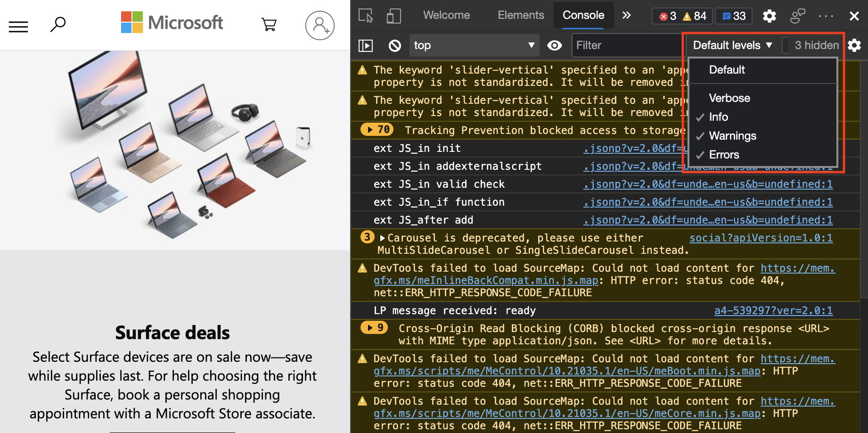The image size is (868, 433).
Task: Open the Welcome tab
Action: pyautogui.click(x=446, y=15)
